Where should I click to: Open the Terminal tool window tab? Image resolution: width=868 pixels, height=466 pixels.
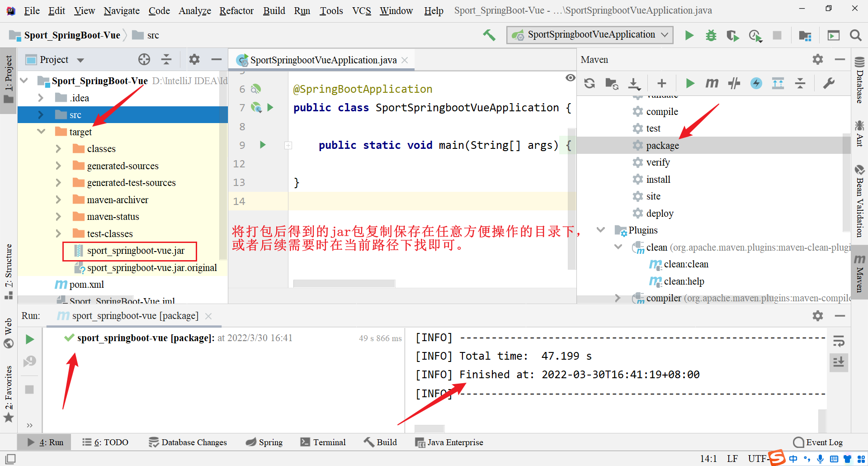[x=323, y=442]
